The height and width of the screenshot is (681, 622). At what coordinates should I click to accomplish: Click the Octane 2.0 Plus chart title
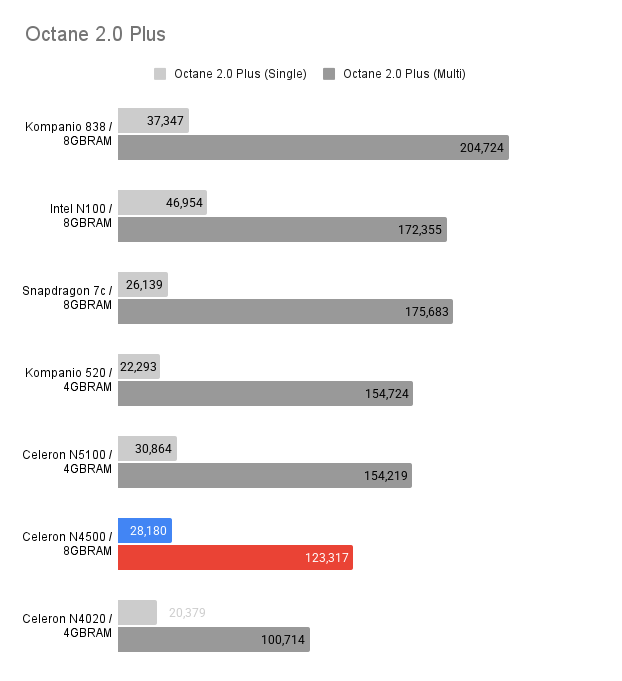[95, 34]
